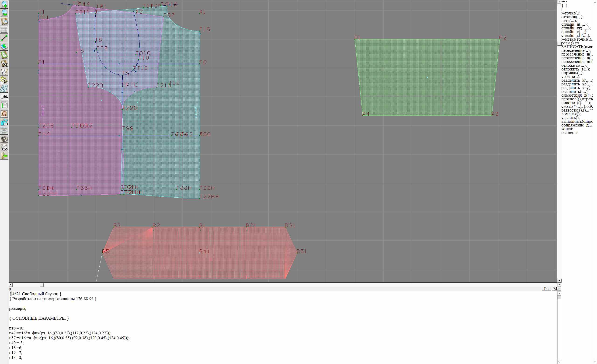The height and width of the screenshot is (364, 597).
Task: Click the green arrow exit icon
Action: (x=4, y=156)
